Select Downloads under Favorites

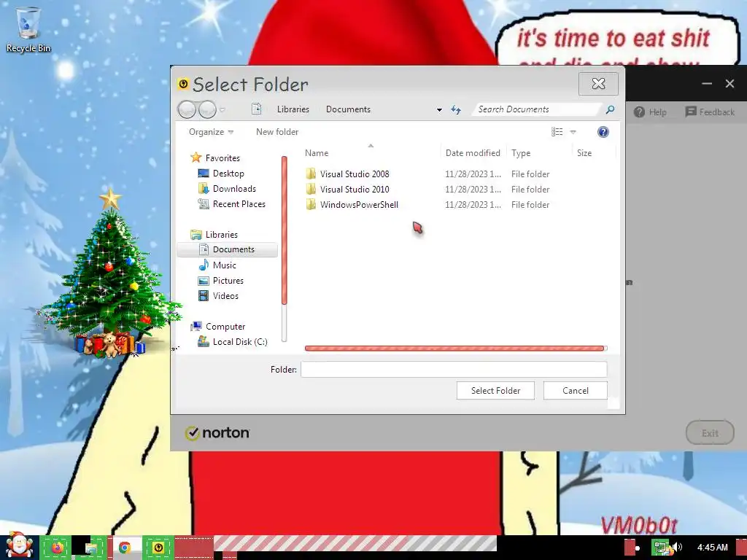pos(227,189)
